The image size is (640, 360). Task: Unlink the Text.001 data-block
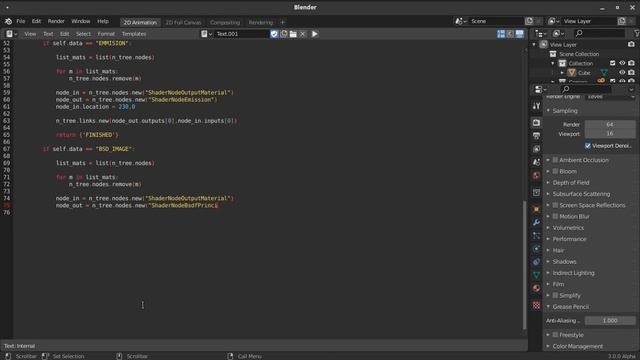(x=302, y=34)
